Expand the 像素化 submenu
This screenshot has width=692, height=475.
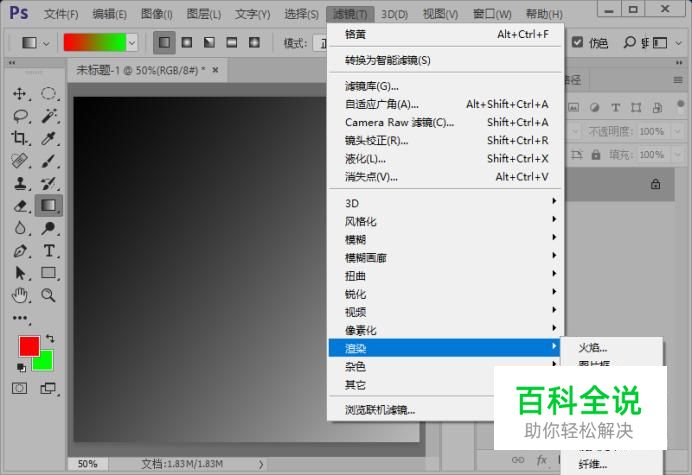(x=446, y=330)
